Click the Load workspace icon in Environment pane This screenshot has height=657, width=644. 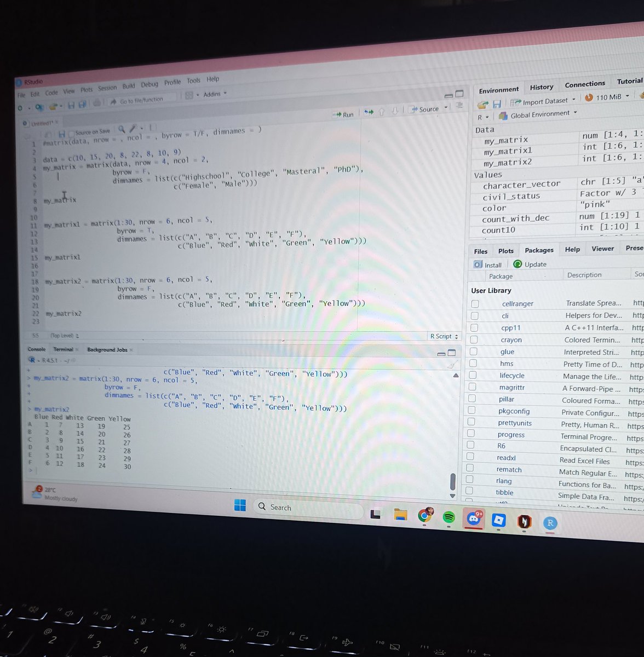pos(482,103)
